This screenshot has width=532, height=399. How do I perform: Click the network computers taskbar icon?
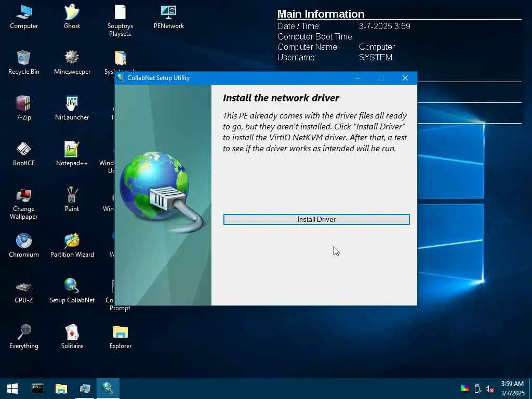pos(85,389)
